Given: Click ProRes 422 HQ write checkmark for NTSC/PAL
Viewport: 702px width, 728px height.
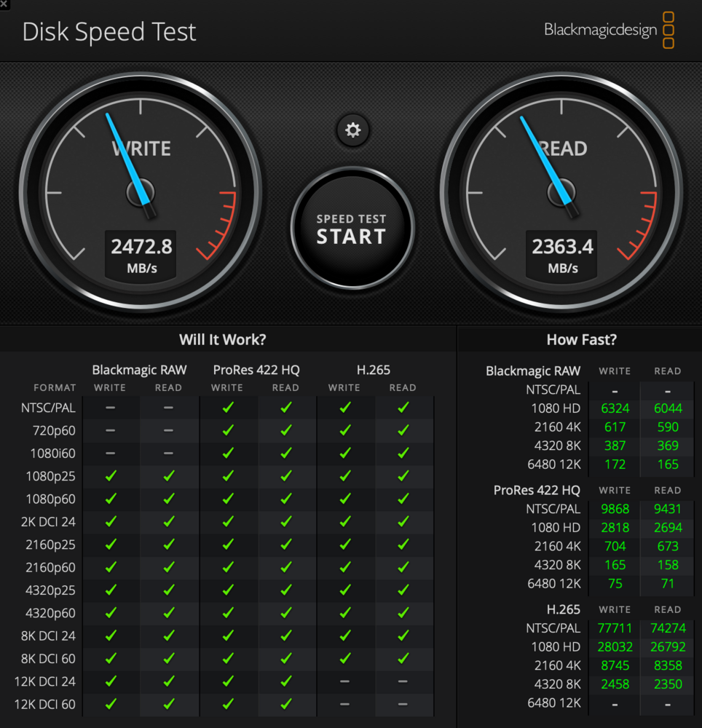Looking at the screenshot, I should coord(227,408).
